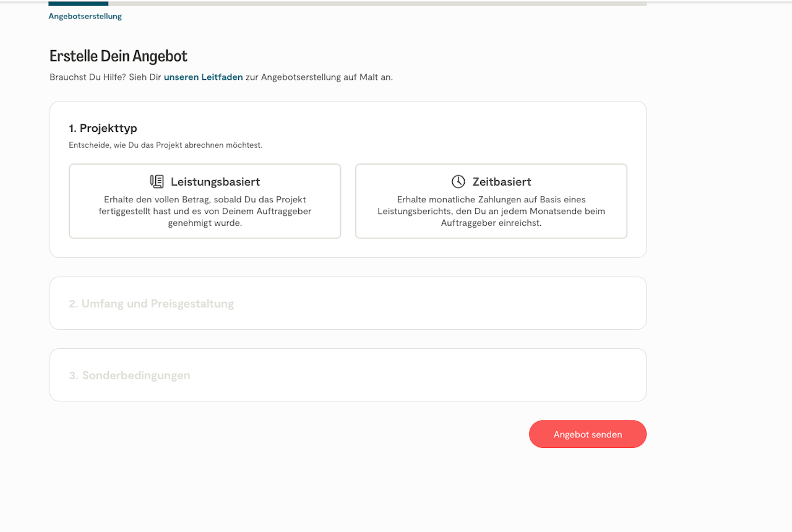Click the Leistungsbasiert document icon
The width and height of the screenshot is (792, 532).
coord(157,182)
